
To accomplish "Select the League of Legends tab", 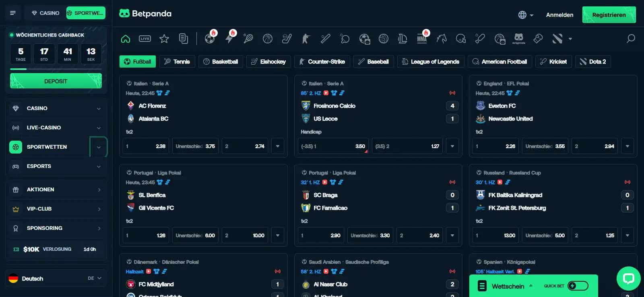I will [x=431, y=61].
